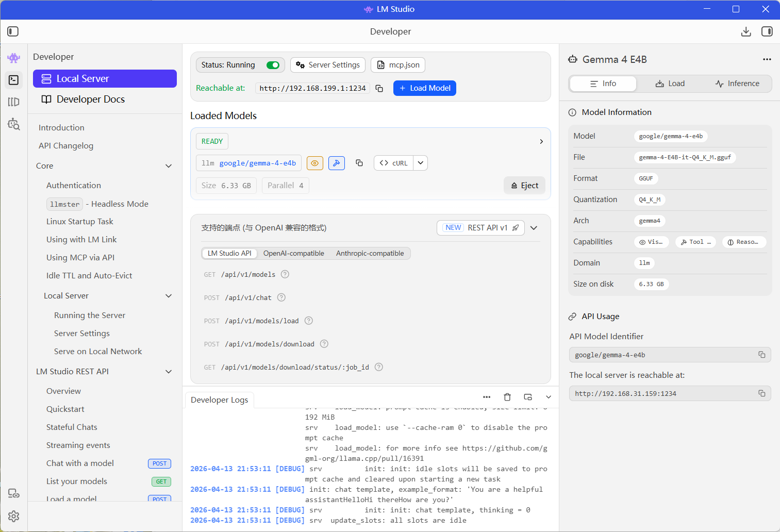Image resolution: width=780 pixels, height=532 pixels.
Task: Show help for POST /api/v1/models/download
Action: point(324,344)
